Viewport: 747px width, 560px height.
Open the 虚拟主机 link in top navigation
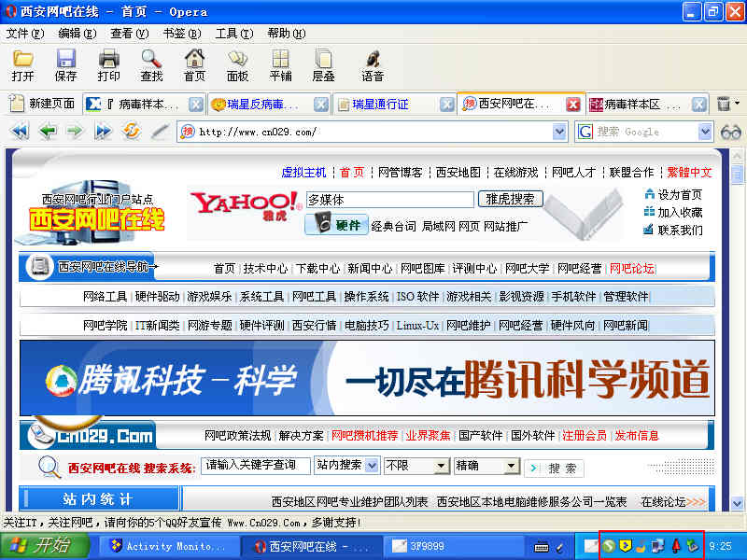pos(304,173)
